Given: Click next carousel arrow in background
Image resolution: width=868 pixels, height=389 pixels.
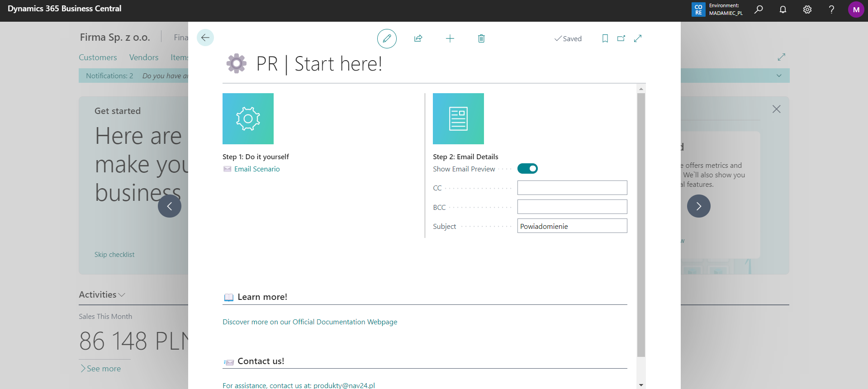Looking at the screenshot, I should click(x=699, y=206).
